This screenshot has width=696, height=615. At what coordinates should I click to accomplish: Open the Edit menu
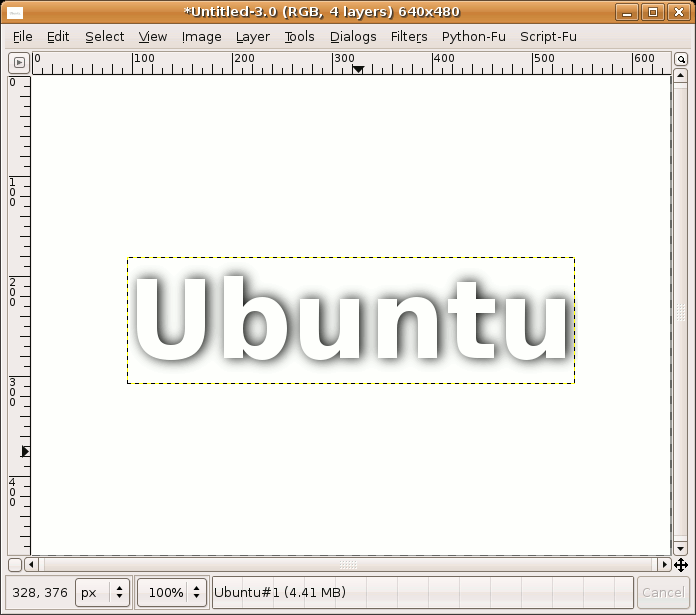[58, 36]
